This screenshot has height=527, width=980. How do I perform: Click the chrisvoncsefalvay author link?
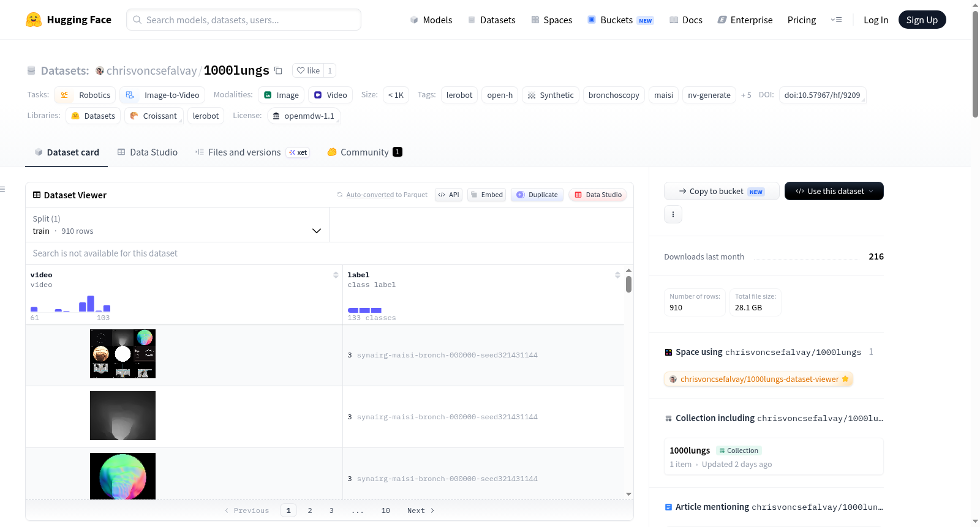[151, 70]
